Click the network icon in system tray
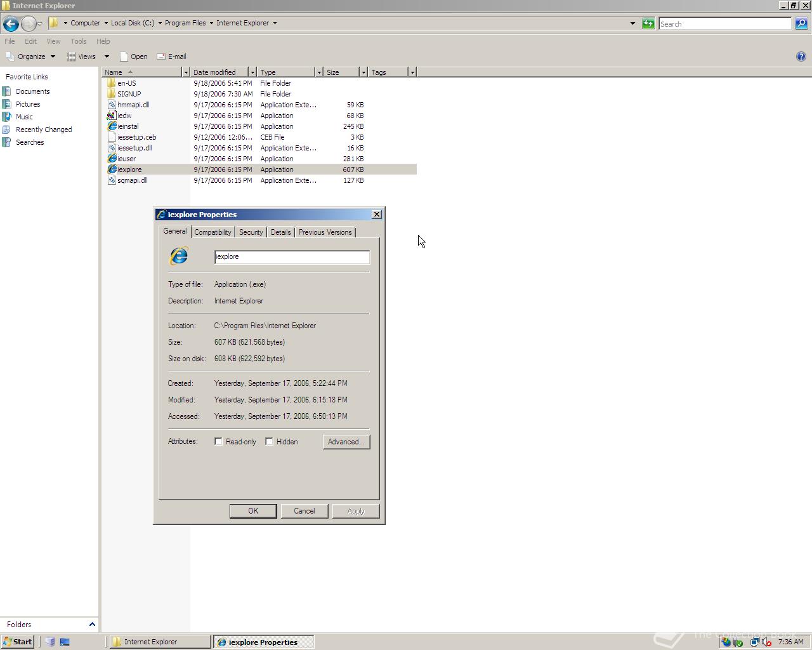812x650 pixels. pos(754,642)
